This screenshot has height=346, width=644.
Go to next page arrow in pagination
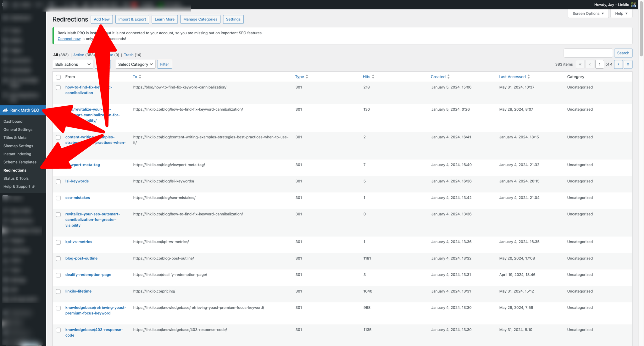(x=618, y=64)
